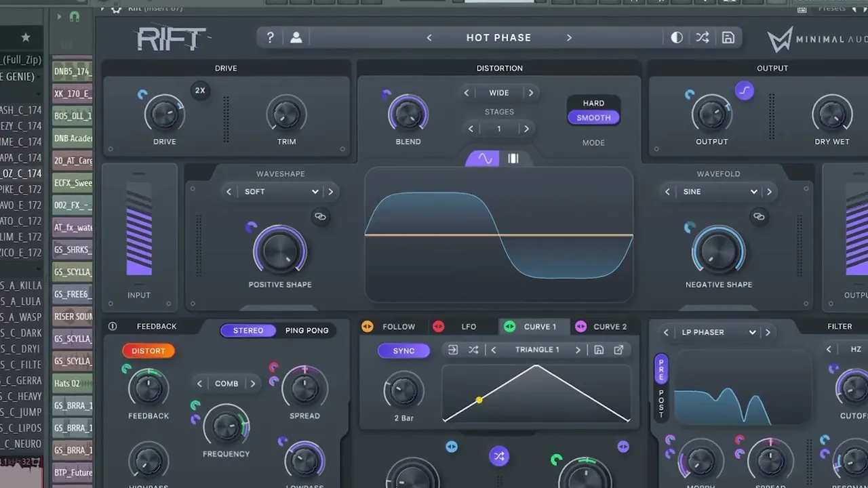Open the SOFT waveshape dropdown

pos(281,192)
